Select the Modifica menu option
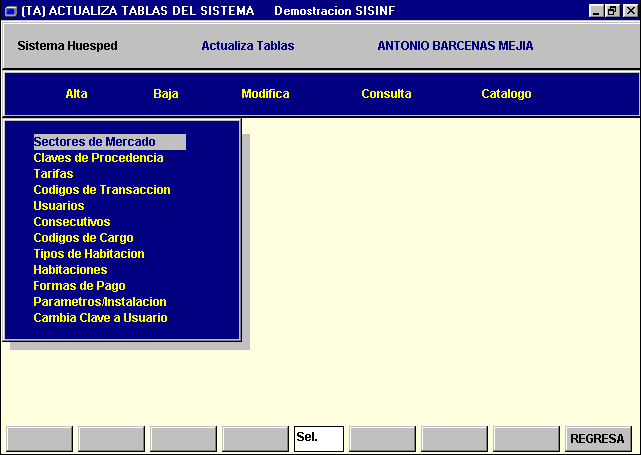641x455 pixels. 265,94
